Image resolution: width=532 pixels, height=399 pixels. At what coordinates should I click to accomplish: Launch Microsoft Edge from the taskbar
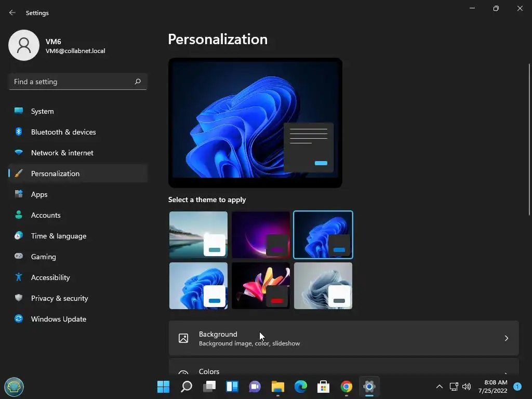301,387
